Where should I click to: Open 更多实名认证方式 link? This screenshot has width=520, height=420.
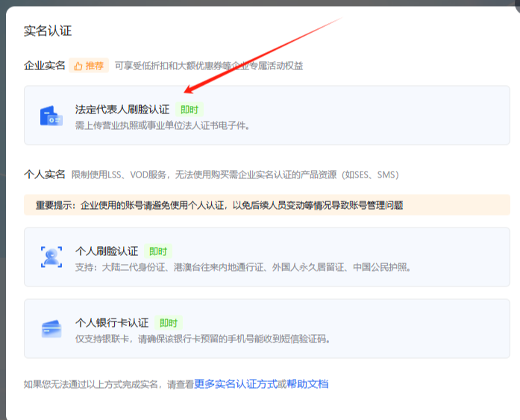[x=236, y=384]
